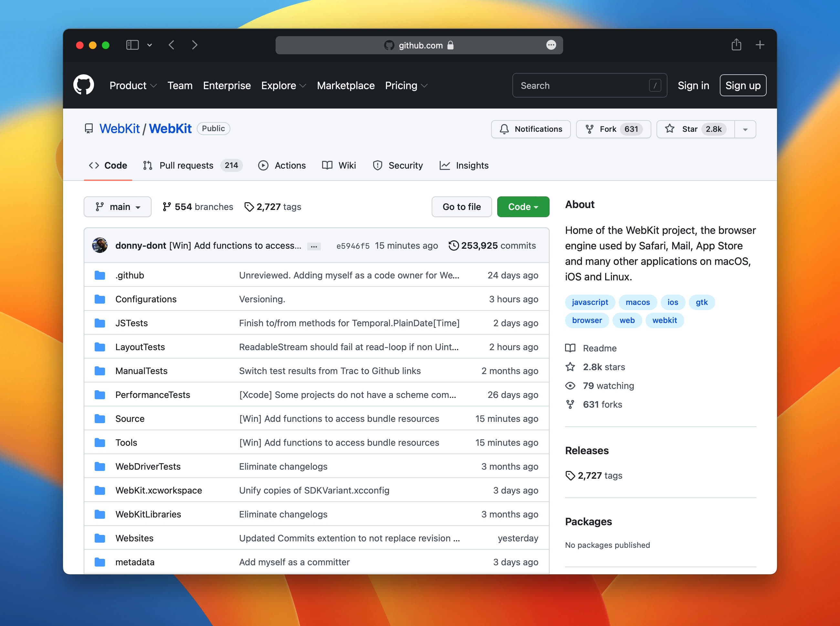Switch to the Pull requests tab
The width and height of the screenshot is (840, 626).
[186, 166]
